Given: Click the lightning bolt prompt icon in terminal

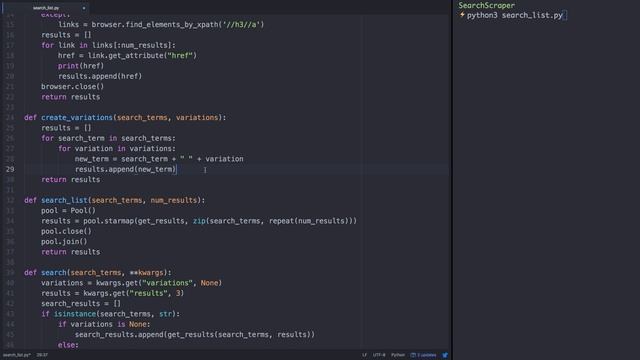Looking at the screenshot, I should coord(462,15).
